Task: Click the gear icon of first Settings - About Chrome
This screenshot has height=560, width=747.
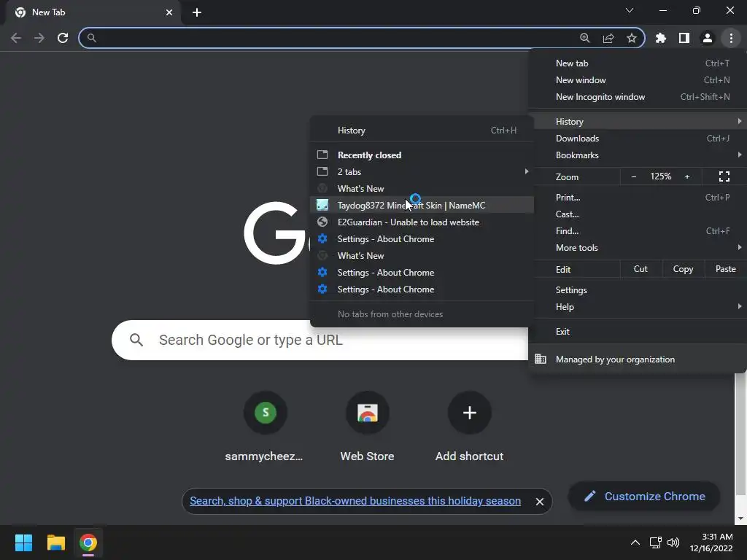Action: click(322, 238)
